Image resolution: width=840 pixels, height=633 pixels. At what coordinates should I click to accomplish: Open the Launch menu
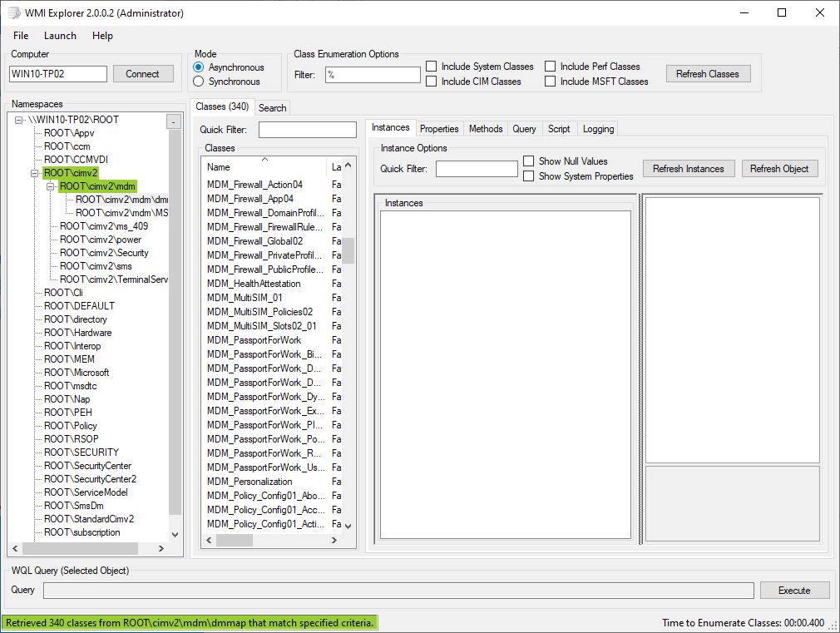tap(60, 36)
